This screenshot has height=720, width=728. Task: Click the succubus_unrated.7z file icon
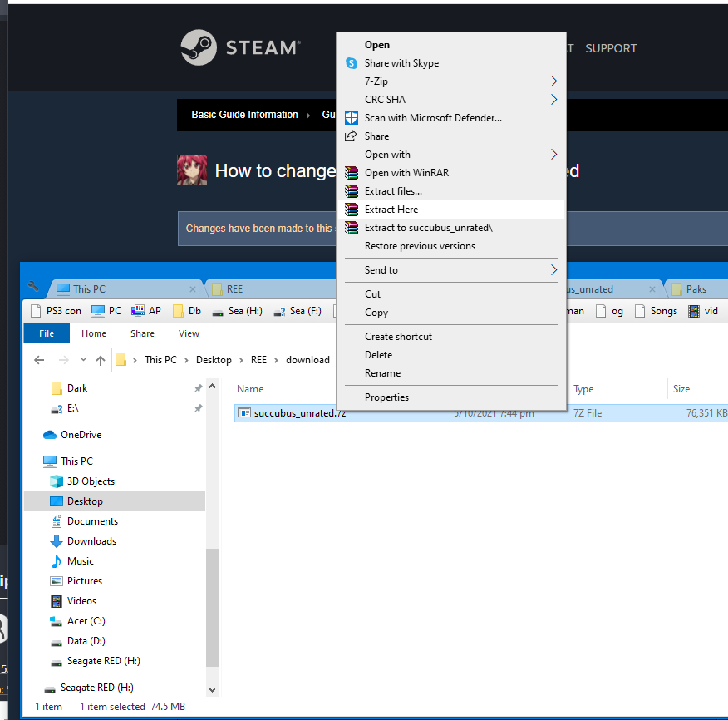[244, 412]
